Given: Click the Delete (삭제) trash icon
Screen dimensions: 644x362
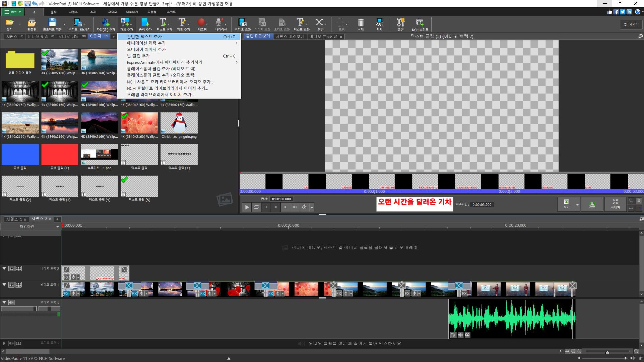Looking at the screenshot, I should tap(361, 23).
